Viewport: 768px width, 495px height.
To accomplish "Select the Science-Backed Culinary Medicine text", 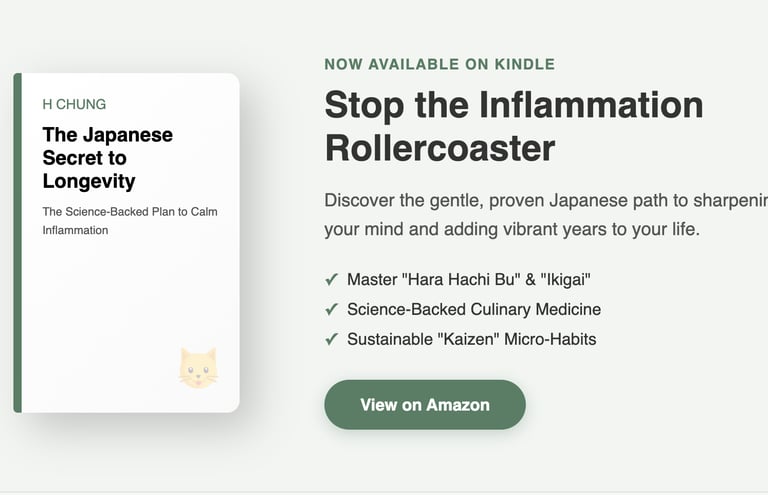I will [x=474, y=310].
